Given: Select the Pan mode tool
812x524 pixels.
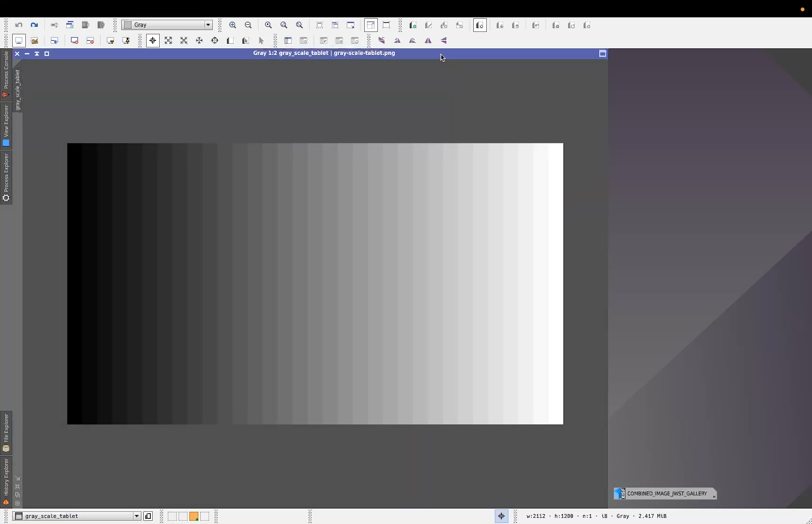Looking at the screenshot, I should pyautogui.click(x=199, y=40).
